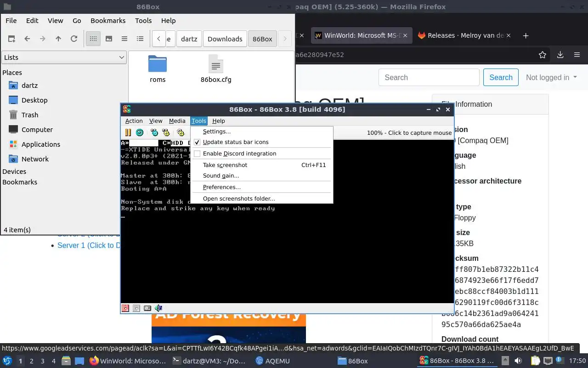588x368 pixels.
Task: Select the 86box.cfg file
Action: 216,69
